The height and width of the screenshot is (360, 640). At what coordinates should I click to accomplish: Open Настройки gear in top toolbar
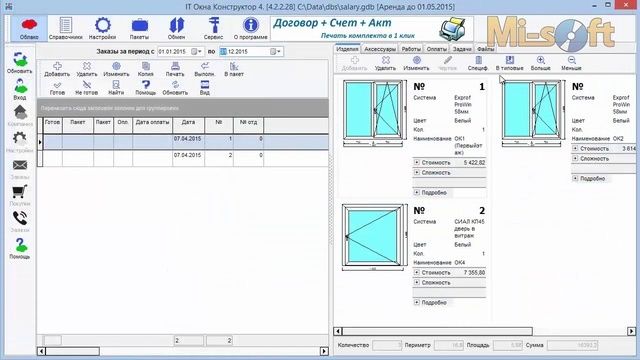coord(102,28)
